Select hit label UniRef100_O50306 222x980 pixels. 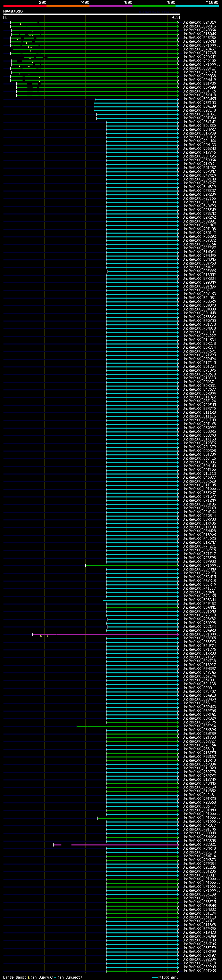199,451
